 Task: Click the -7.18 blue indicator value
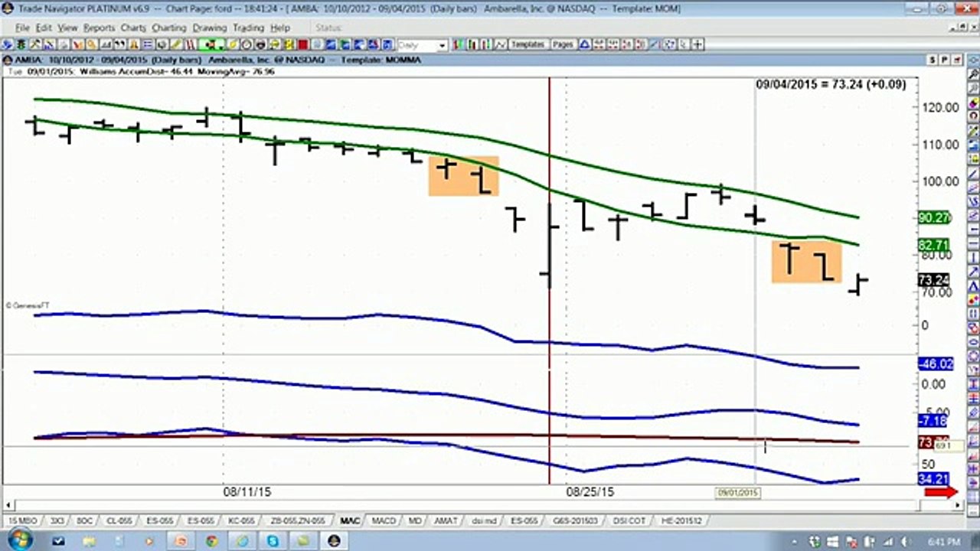click(x=933, y=421)
